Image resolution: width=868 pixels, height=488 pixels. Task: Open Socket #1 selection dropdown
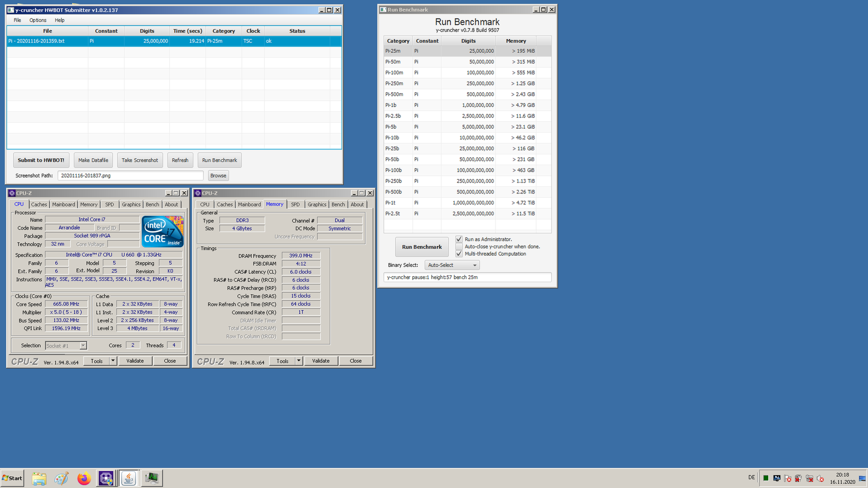tap(66, 346)
